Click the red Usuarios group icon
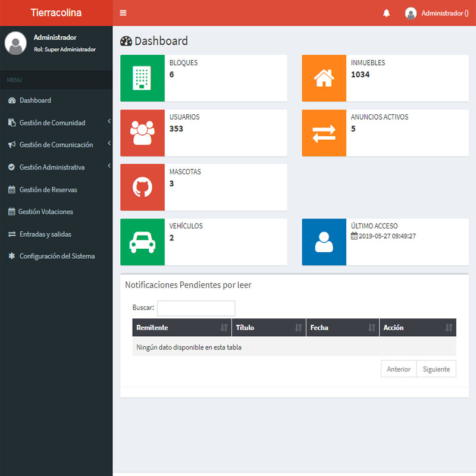Viewport: 476px width, 476px height. pyautogui.click(x=142, y=133)
